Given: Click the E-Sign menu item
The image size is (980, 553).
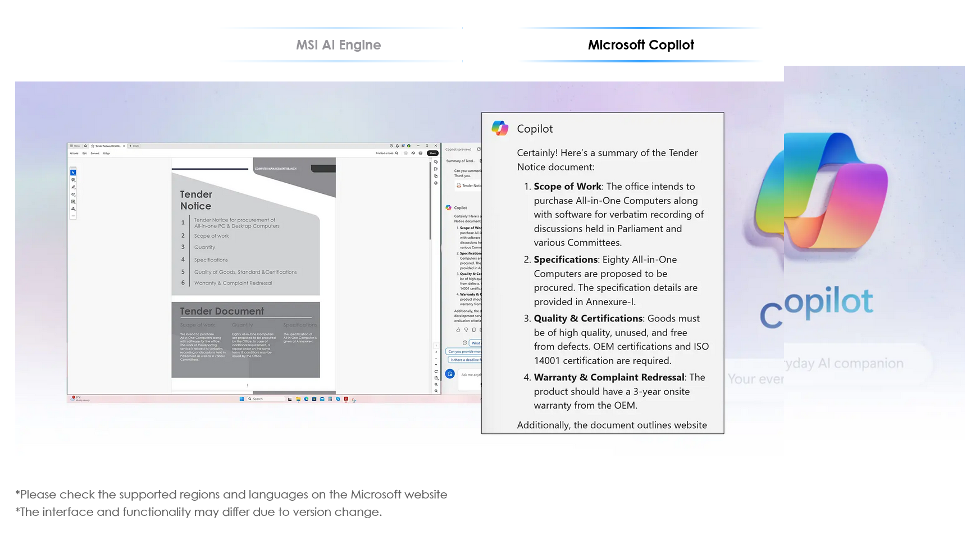Looking at the screenshot, I should point(106,153).
